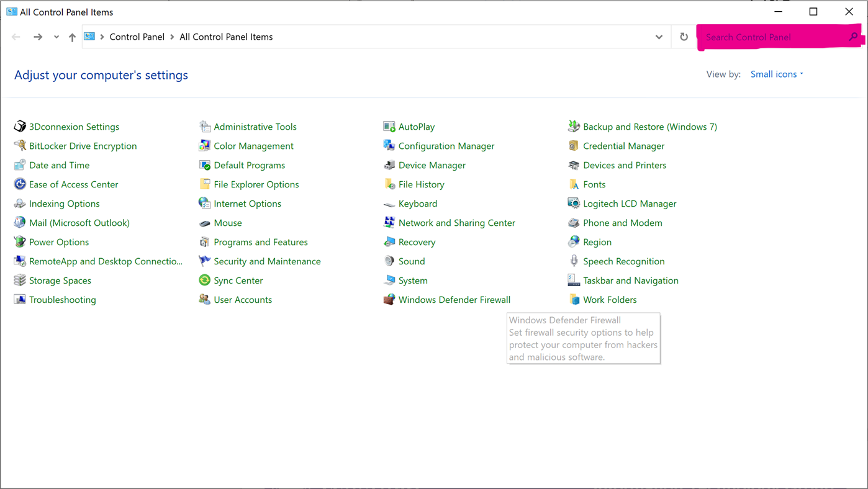Screen dimensions: 868x489
Task: Open Devices and Printers link
Action: point(625,165)
